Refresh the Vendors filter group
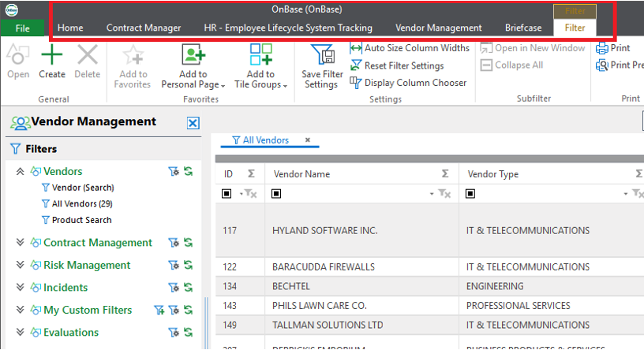 [189, 172]
